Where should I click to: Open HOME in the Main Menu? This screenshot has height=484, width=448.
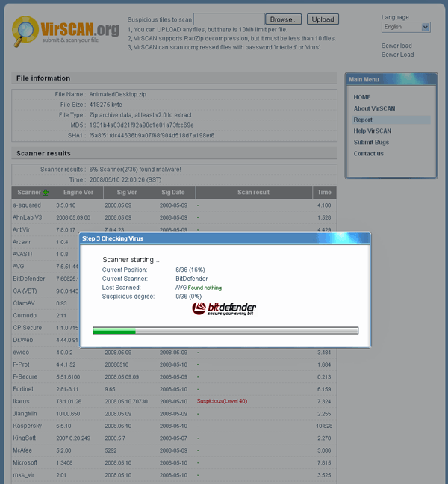coord(362,97)
